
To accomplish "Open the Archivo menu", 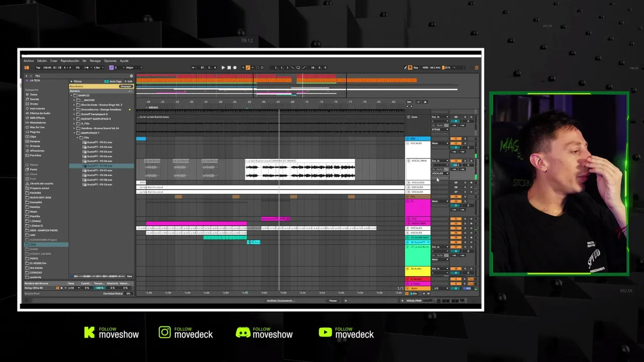I will pyautogui.click(x=29, y=61).
